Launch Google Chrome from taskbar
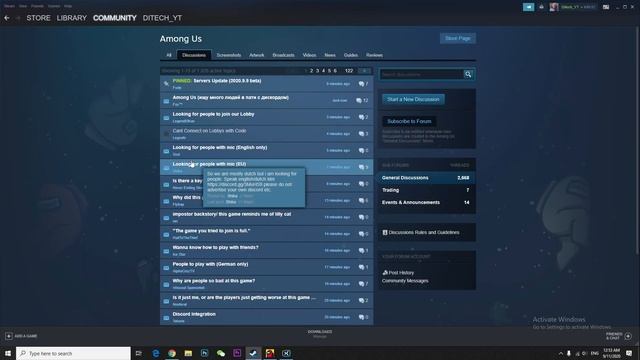 [x=172, y=353]
